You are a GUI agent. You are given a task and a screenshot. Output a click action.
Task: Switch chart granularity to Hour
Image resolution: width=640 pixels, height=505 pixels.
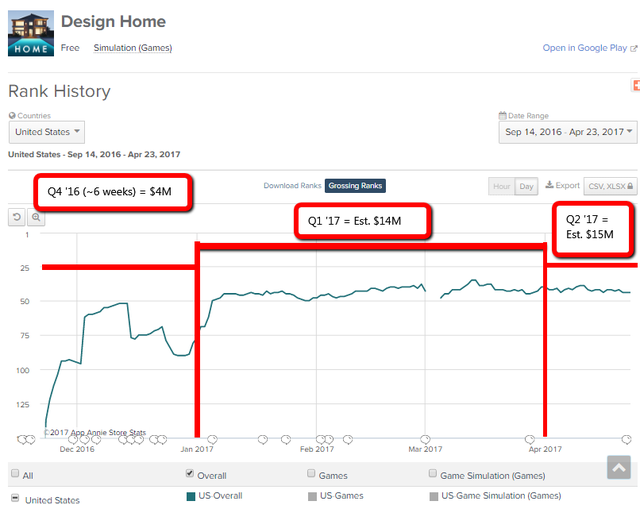(x=502, y=186)
